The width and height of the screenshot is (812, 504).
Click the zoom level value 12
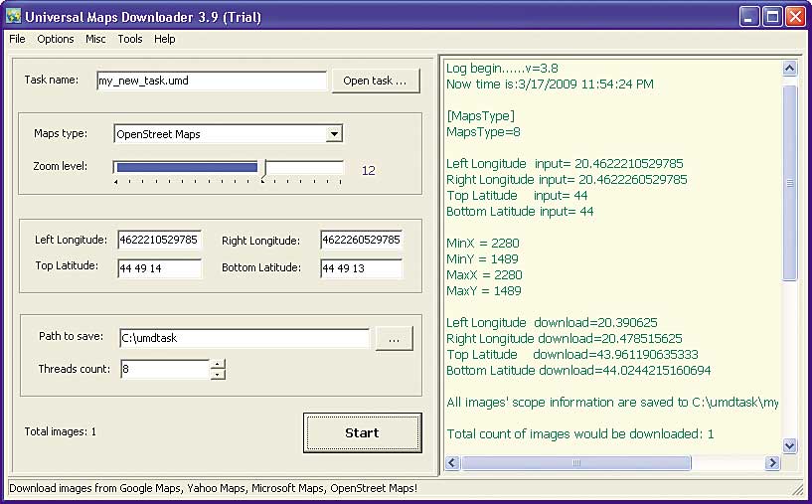click(368, 170)
